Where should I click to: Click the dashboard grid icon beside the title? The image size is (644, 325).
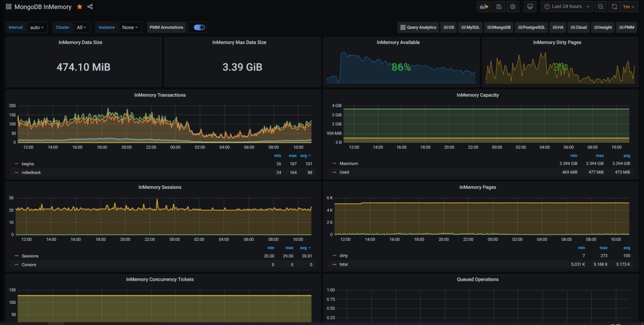point(9,7)
